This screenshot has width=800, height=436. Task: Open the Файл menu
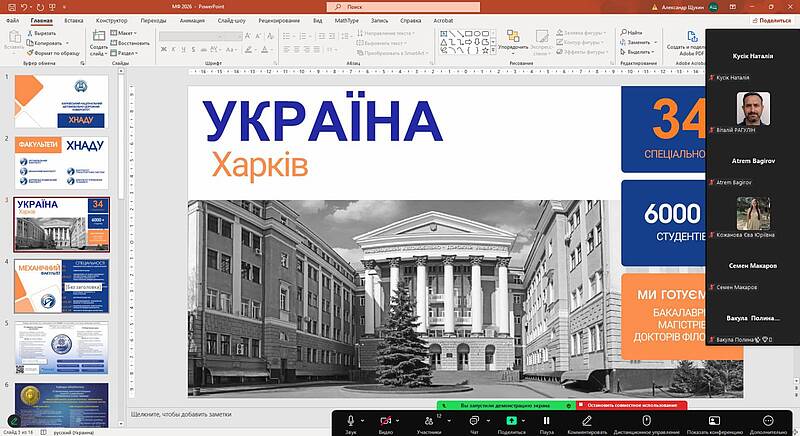(12, 20)
